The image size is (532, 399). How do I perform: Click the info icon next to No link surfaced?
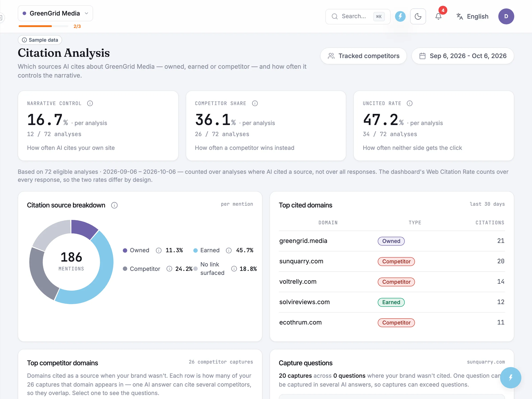click(234, 269)
